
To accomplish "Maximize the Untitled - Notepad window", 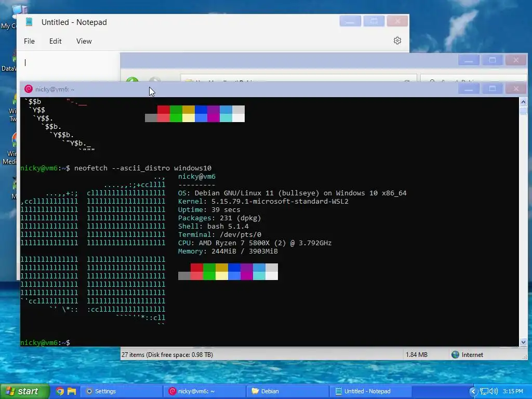I will point(374,21).
